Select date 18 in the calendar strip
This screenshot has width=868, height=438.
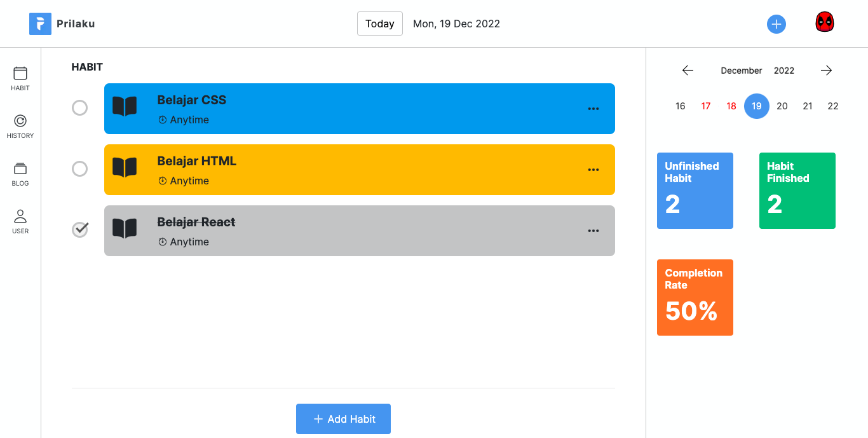(731, 106)
